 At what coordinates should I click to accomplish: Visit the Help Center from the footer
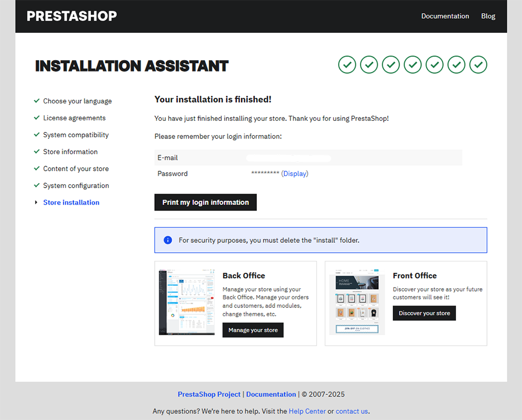[307, 411]
